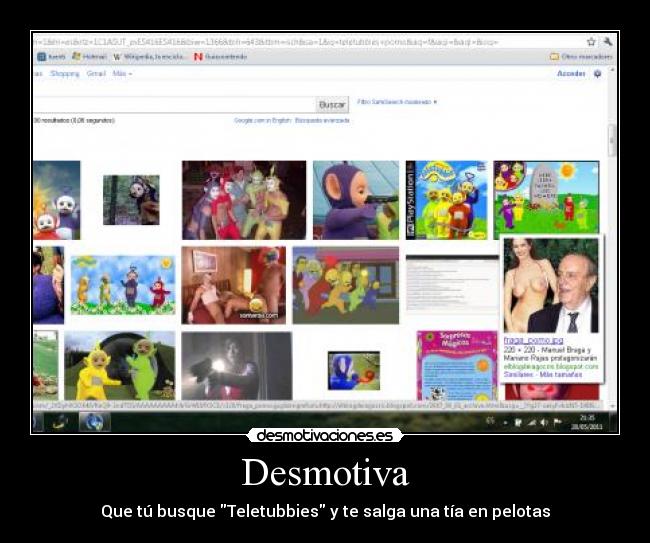Open the Otros marcadores bookmarks folder
650x543 pixels.
(x=581, y=56)
